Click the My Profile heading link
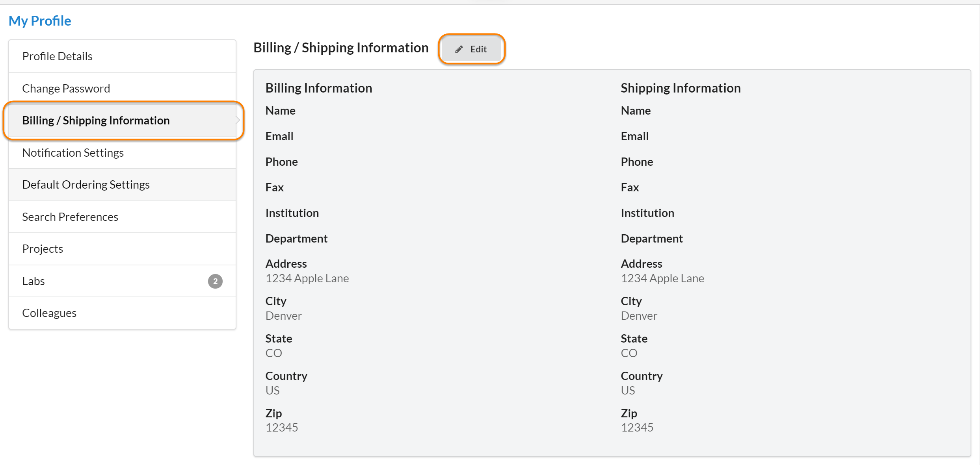This screenshot has height=465, width=980. pyautogui.click(x=40, y=21)
